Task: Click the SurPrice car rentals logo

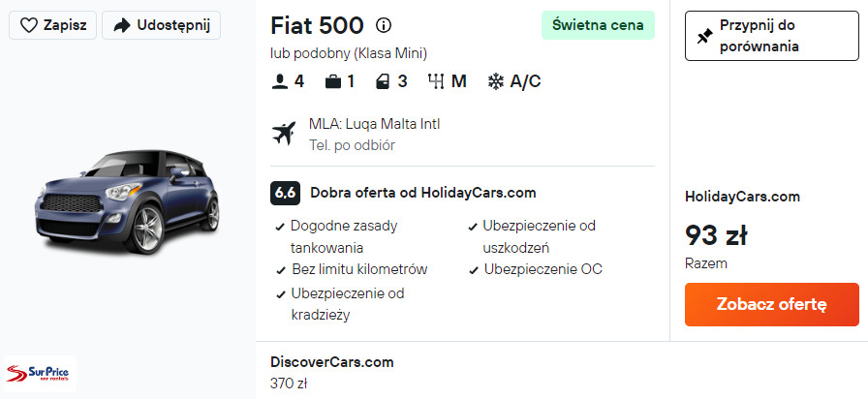Action: click(41, 373)
